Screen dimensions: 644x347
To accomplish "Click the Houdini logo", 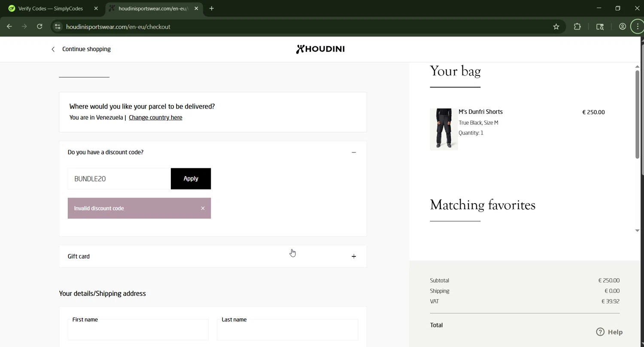I will [320, 49].
